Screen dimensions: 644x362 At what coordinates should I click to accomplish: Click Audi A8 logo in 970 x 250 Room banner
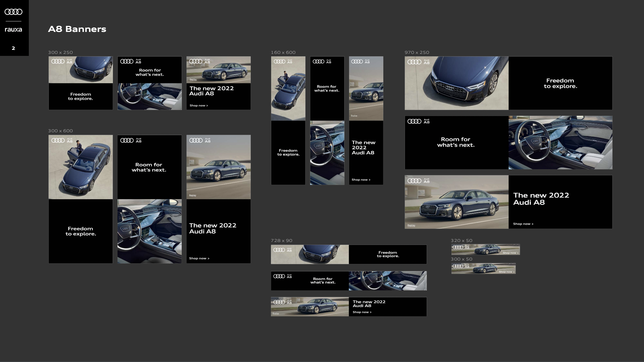(x=418, y=121)
